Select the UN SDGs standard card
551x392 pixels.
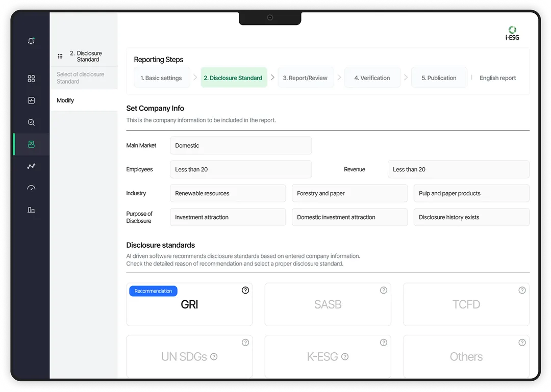click(x=189, y=356)
